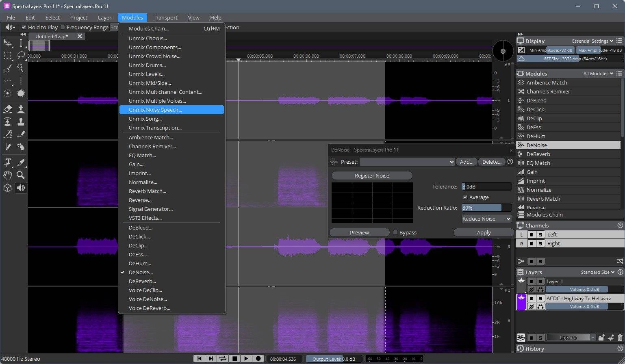Collapse the left tools panel arrows
The width and height of the screenshot is (625, 364).
(23, 35)
